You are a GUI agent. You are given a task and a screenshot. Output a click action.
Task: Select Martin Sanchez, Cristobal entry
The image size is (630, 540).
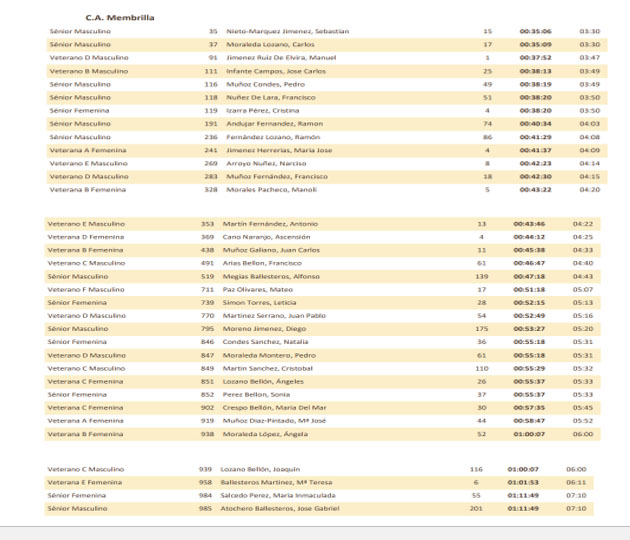click(268, 368)
